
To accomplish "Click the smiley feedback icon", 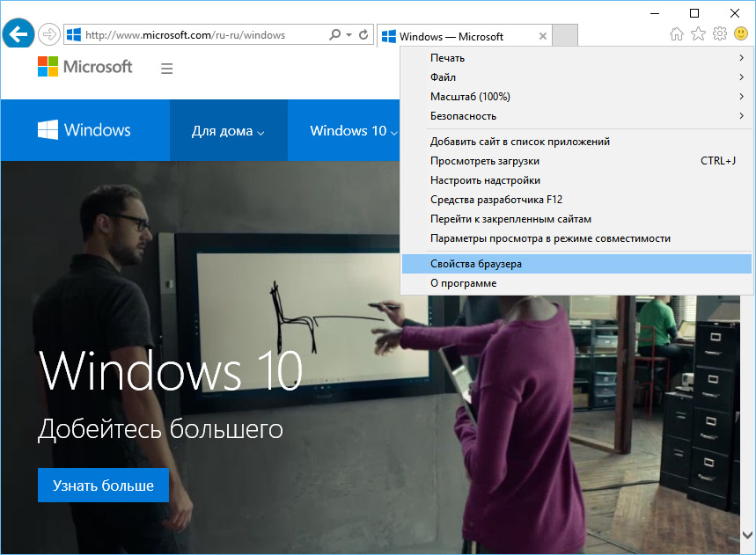I will tap(740, 33).
